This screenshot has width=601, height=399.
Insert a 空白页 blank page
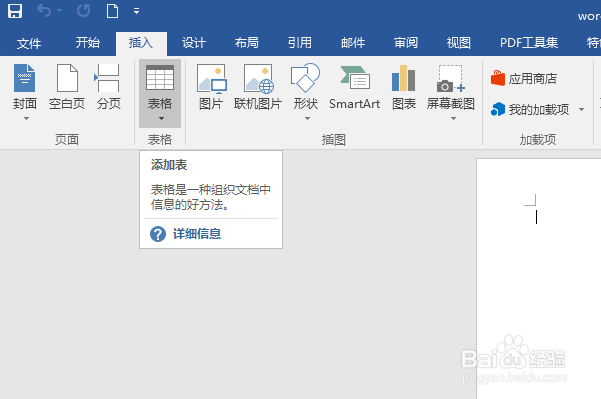[67, 87]
